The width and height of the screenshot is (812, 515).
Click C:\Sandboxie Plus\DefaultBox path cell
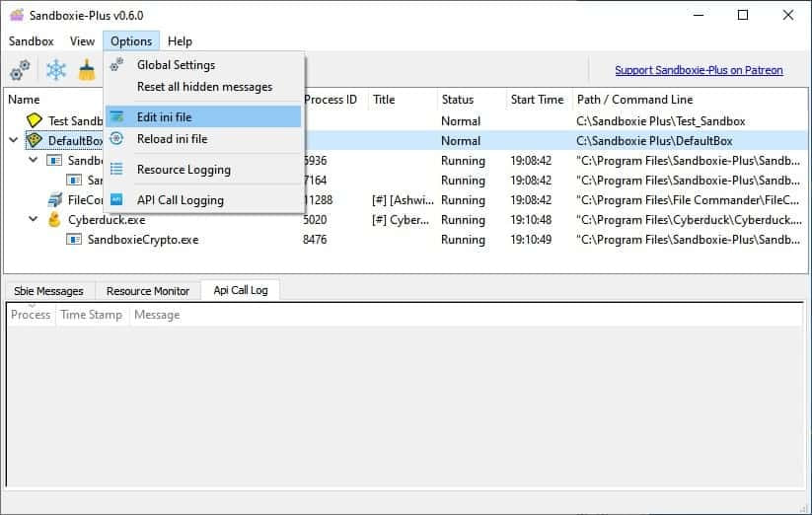654,141
